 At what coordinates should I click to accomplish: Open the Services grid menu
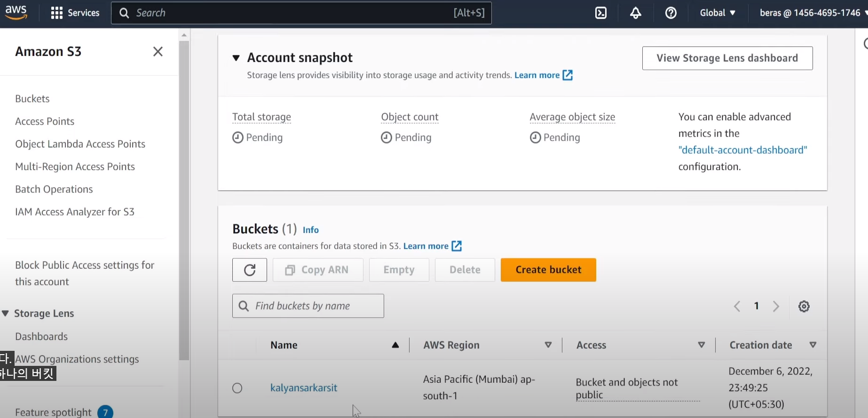tap(75, 13)
